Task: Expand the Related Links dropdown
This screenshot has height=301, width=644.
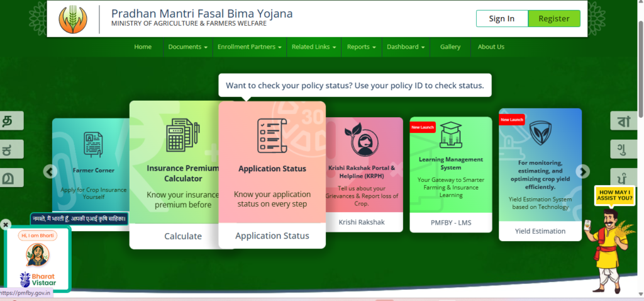Action: tap(314, 47)
